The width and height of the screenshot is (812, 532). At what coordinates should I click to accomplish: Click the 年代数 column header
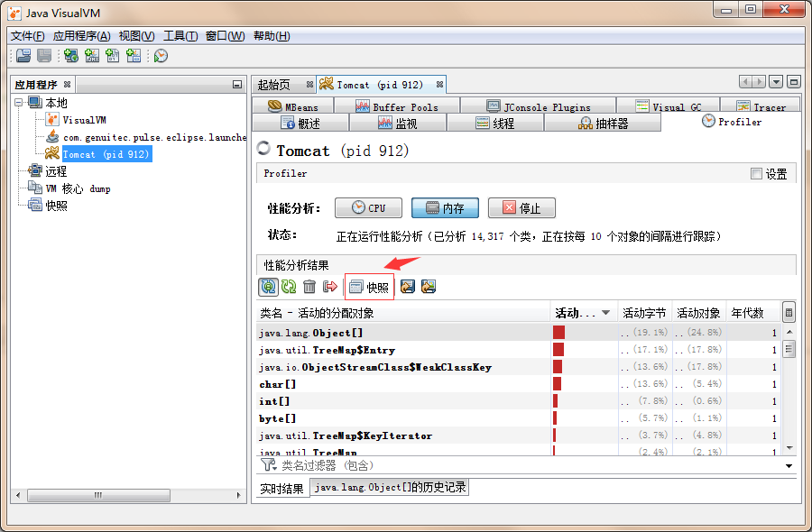click(753, 313)
